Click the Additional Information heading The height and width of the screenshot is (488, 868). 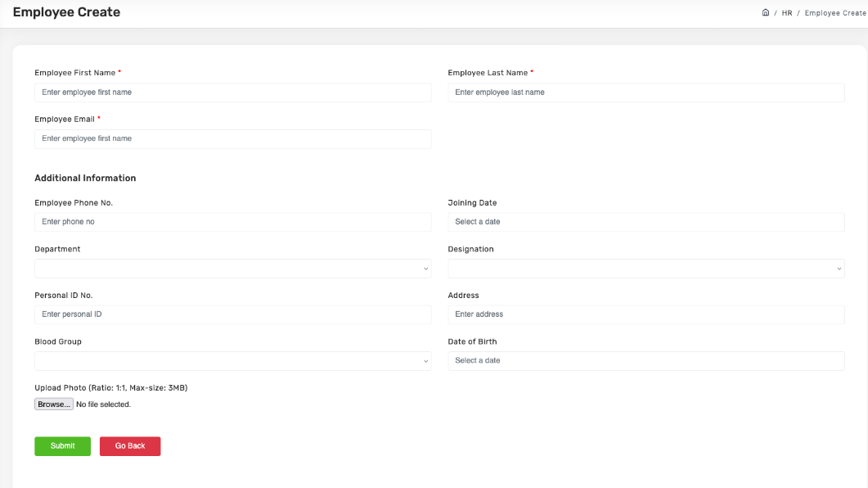(x=85, y=178)
